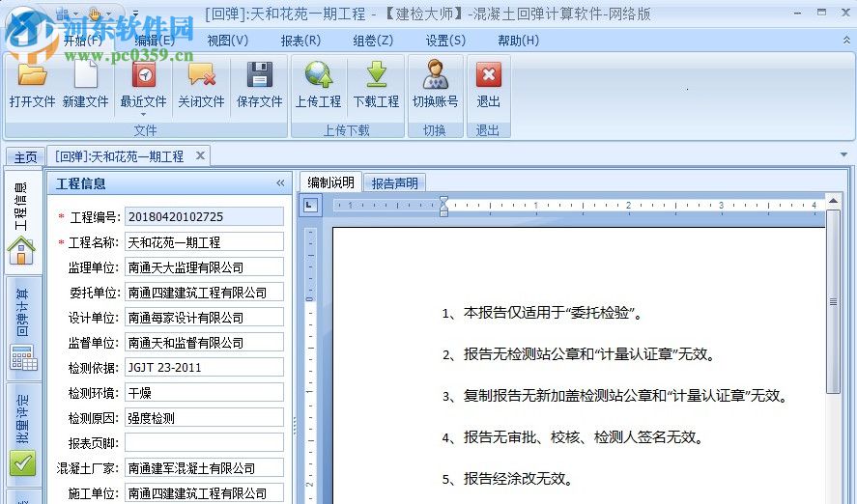Exit the program with 退出 icon
This screenshot has width=857, height=504.
click(488, 85)
